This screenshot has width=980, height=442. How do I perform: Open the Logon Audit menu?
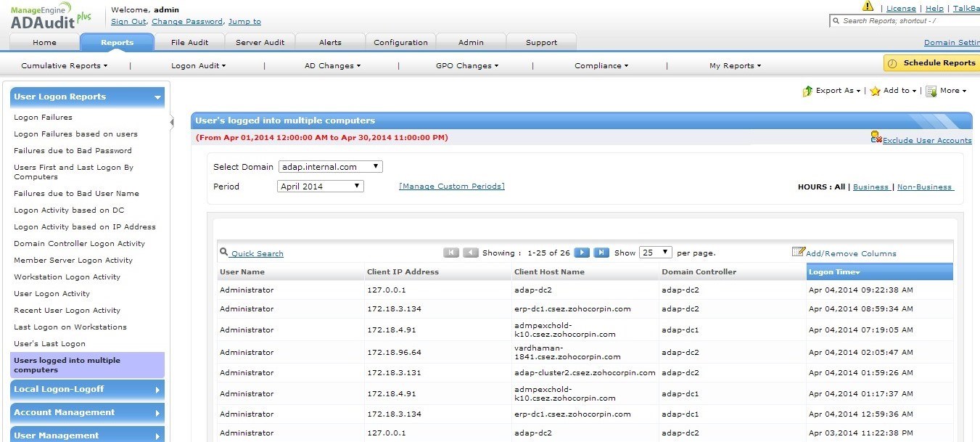point(198,66)
